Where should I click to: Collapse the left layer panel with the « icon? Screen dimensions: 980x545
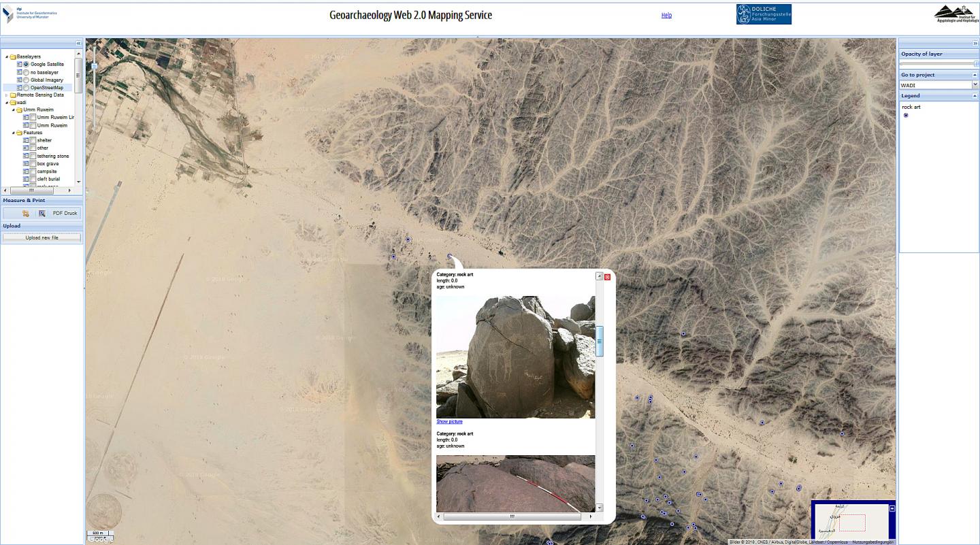79,44
